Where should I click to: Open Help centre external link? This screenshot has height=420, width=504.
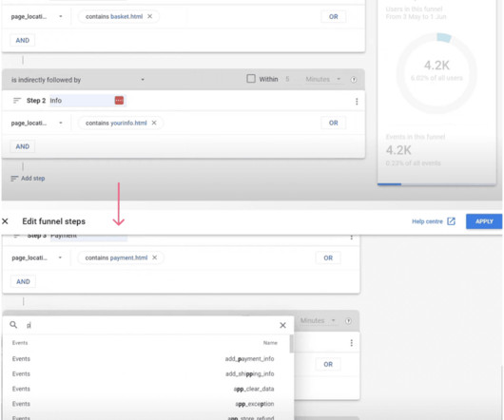point(434,221)
